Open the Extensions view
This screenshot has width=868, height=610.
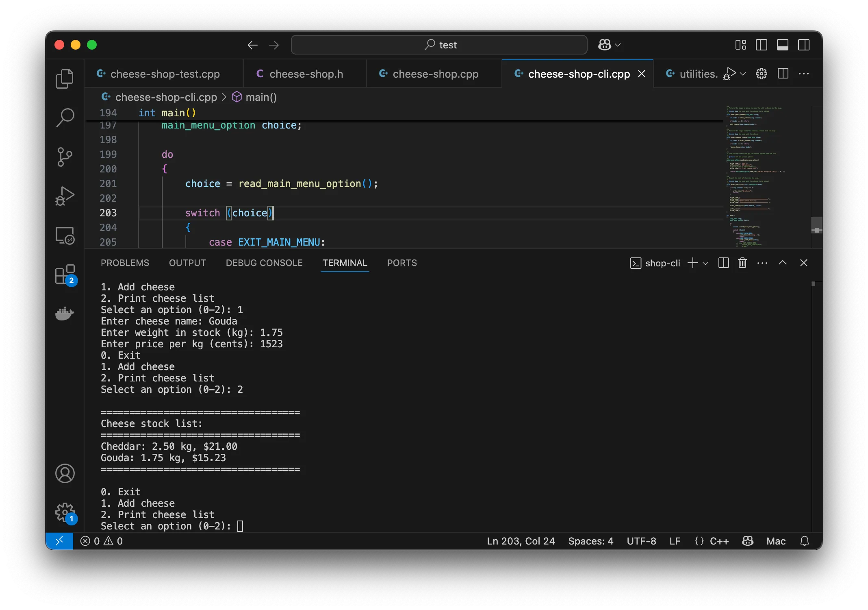[x=65, y=274]
